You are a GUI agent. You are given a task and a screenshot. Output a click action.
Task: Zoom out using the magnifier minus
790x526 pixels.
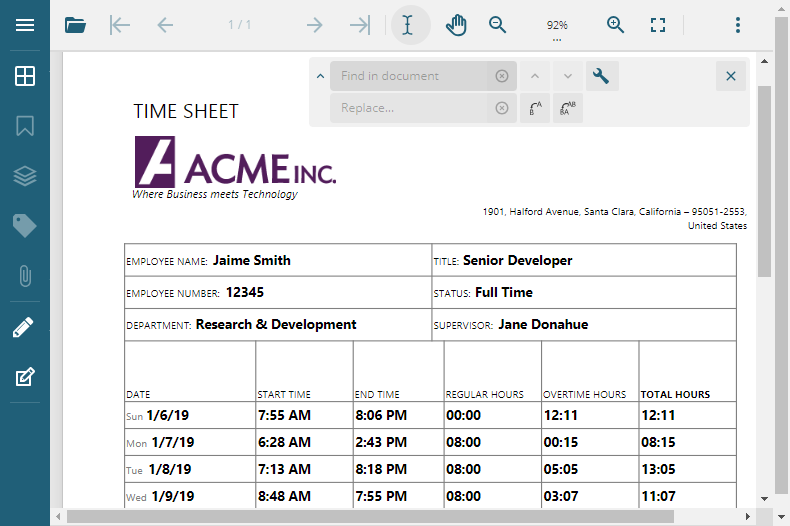coord(497,25)
